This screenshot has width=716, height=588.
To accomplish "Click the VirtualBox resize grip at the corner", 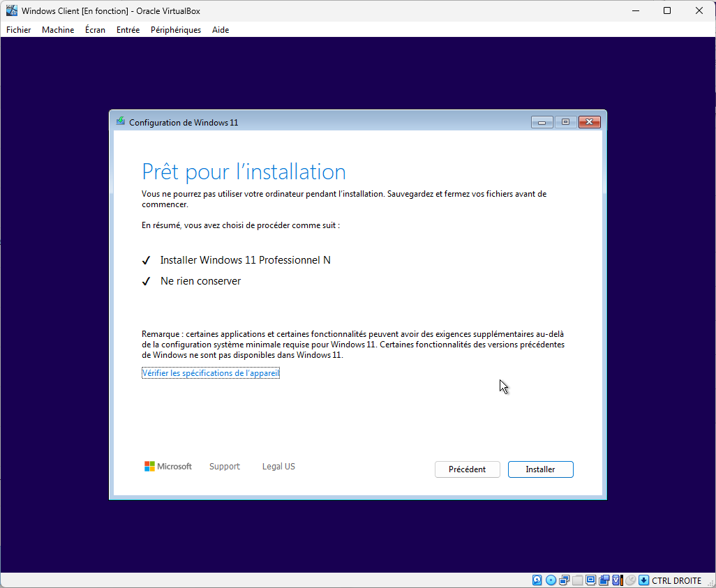I will point(710,582).
